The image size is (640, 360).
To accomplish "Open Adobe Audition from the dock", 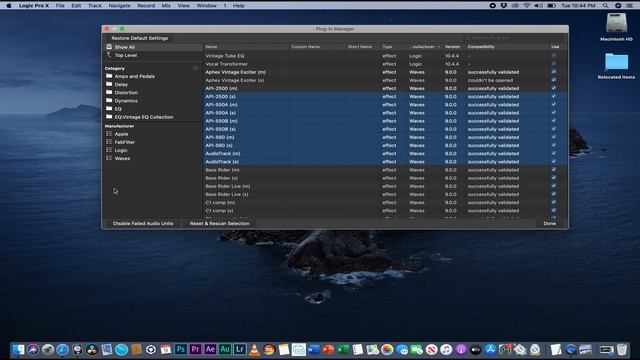I will [x=224, y=349].
